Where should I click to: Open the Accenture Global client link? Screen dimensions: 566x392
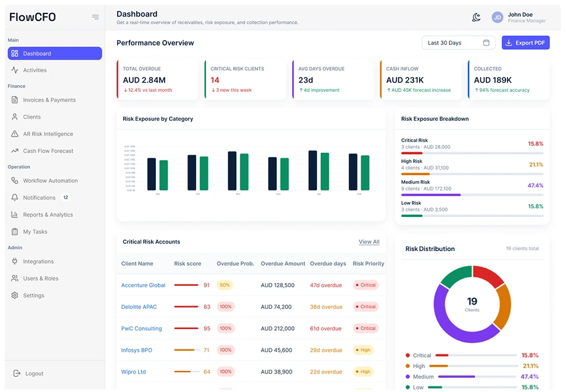point(143,285)
